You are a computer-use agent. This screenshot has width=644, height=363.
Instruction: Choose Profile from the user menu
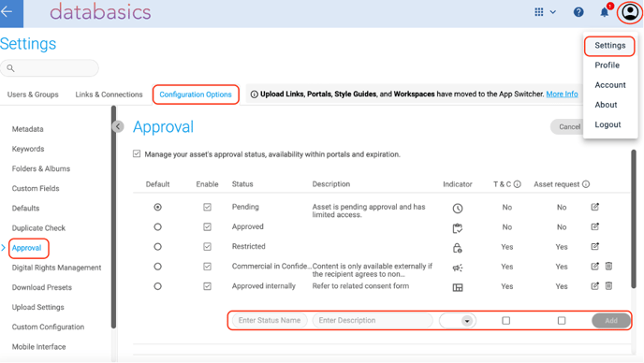coord(607,65)
